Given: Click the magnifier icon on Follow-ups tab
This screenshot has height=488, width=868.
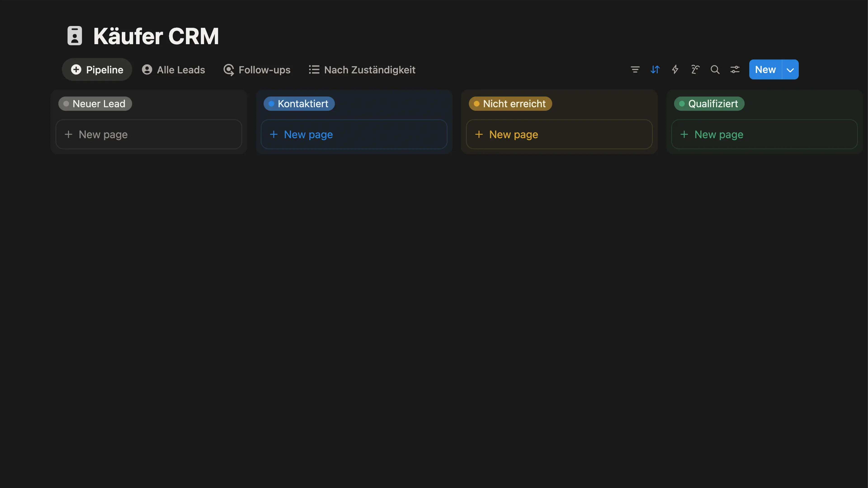Looking at the screenshot, I should (229, 70).
